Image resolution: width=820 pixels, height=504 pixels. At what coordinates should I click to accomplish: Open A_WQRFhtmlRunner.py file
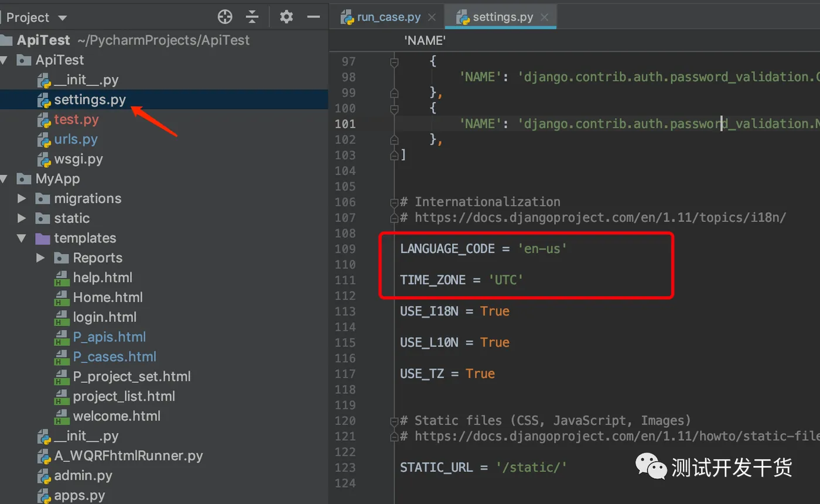128,456
